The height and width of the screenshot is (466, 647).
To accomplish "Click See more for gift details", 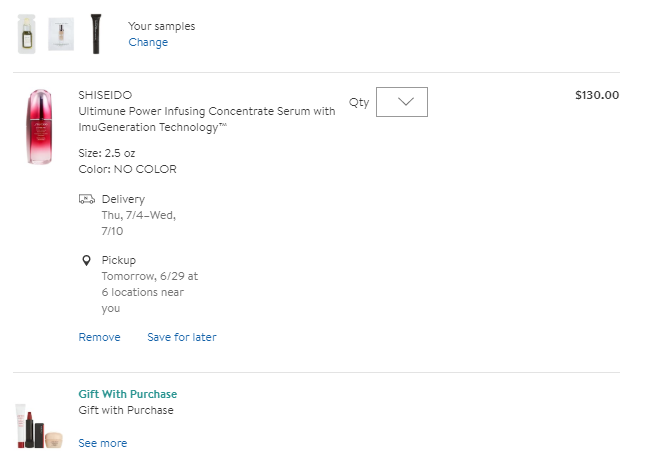I will (102, 443).
